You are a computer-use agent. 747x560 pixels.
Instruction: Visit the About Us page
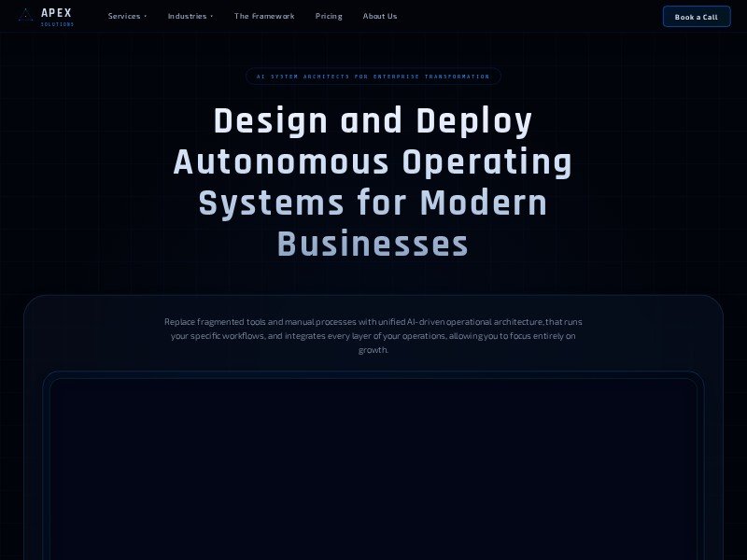click(x=379, y=16)
